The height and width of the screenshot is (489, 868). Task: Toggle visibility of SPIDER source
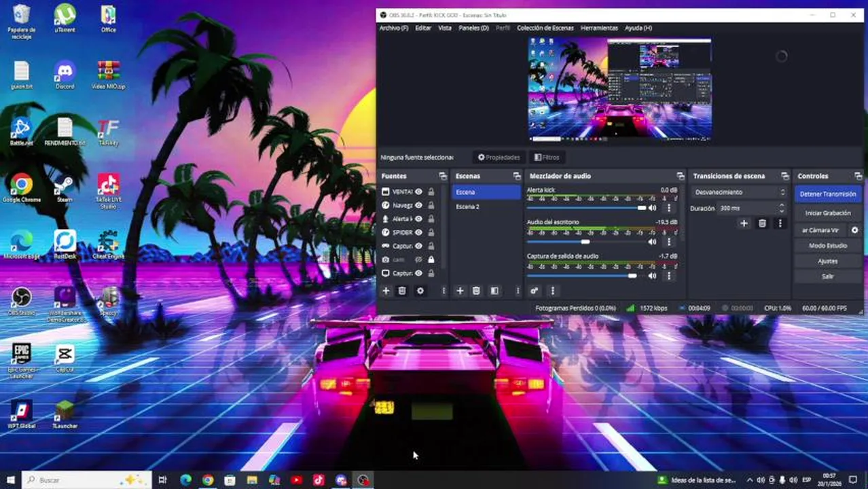click(x=418, y=232)
